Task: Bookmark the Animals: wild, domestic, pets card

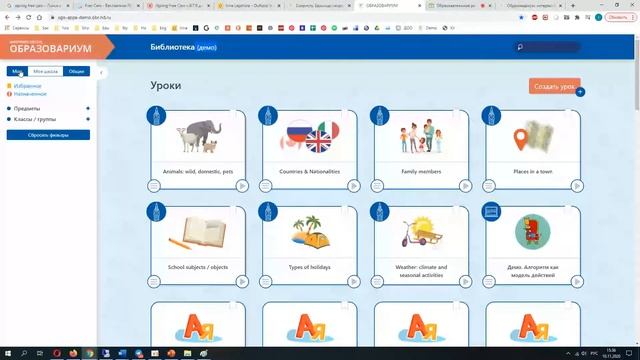Action: coord(234,114)
